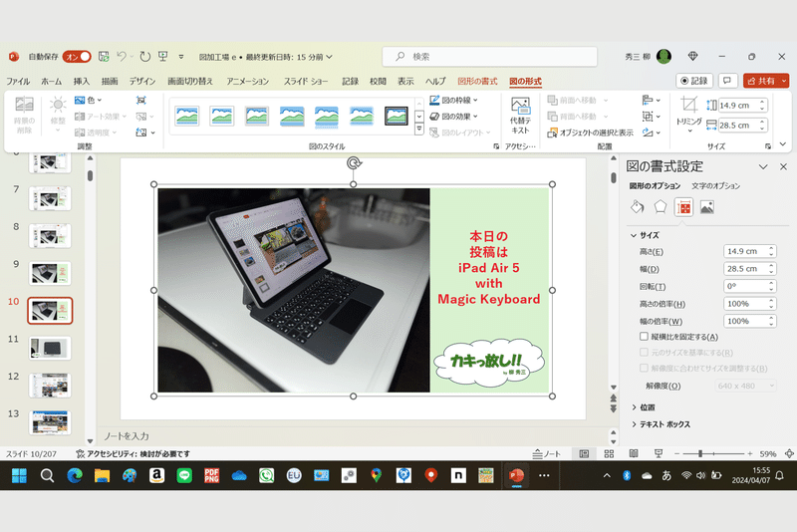The height and width of the screenshot is (532, 797).
Task: Select slide 11 thumbnail
Action: [x=50, y=348]
